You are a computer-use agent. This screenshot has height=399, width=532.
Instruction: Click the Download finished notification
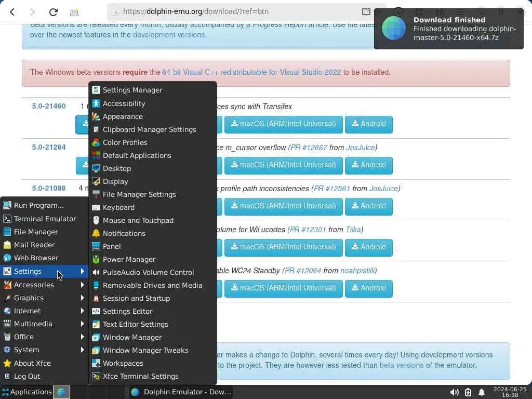pos(448,29)
